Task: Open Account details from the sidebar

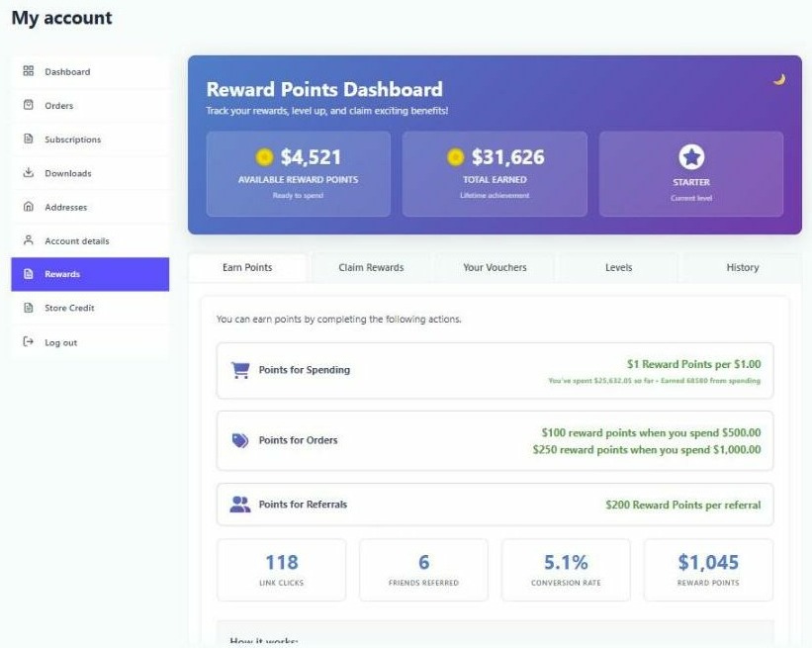Action: [x=90, y=240]
